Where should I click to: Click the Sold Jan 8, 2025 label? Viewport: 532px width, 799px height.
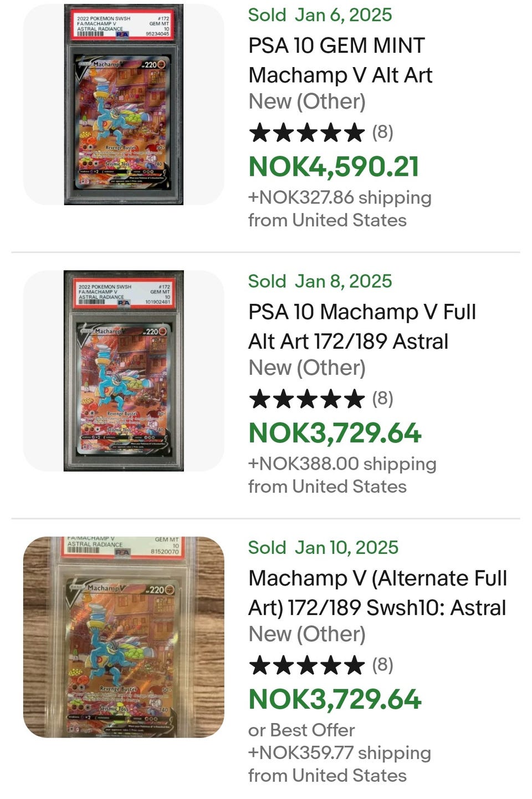click(320, 281)
